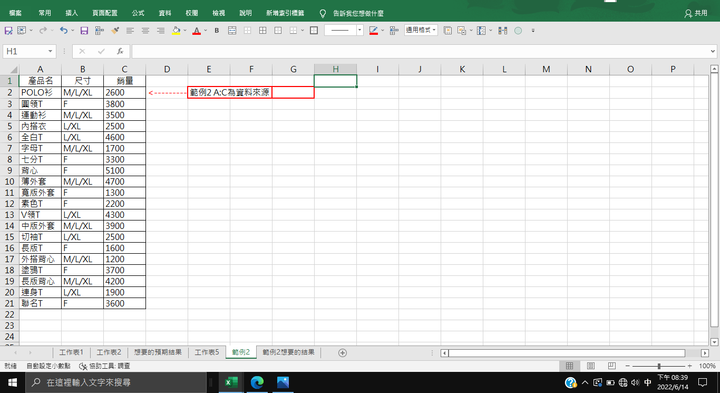Click the green circle icon in toolbar
This screenshot has height=393, width=720.
pyautogui.click(x=518, y=31)
